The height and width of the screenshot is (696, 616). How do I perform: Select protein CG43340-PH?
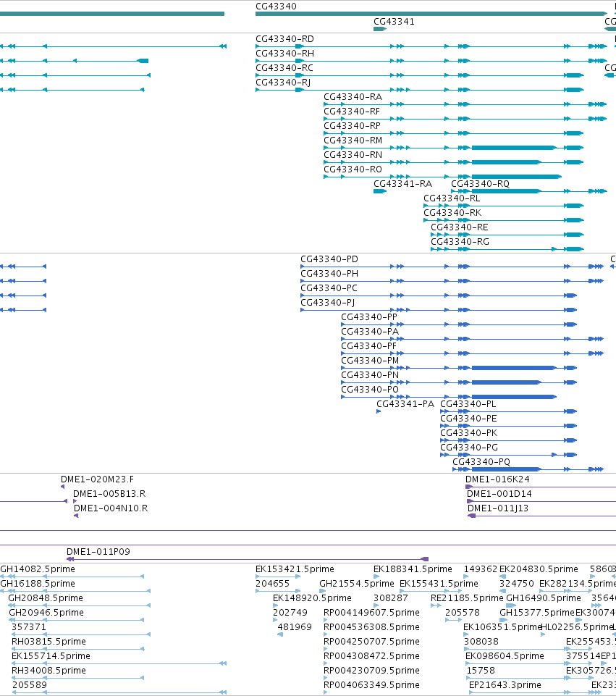[329, 274]
